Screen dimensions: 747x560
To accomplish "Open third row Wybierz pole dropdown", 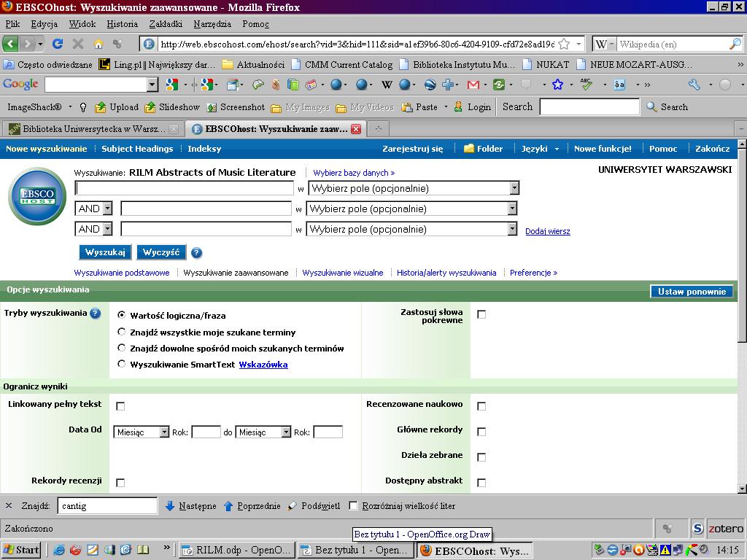I will pyautogui.click(x=411, y=229).
